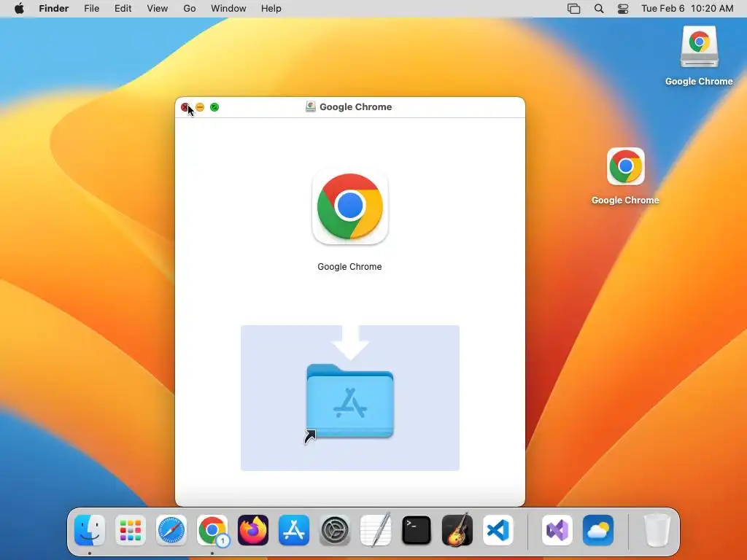Launch Visual Studio Code from the Dock

tap(498, 530)
